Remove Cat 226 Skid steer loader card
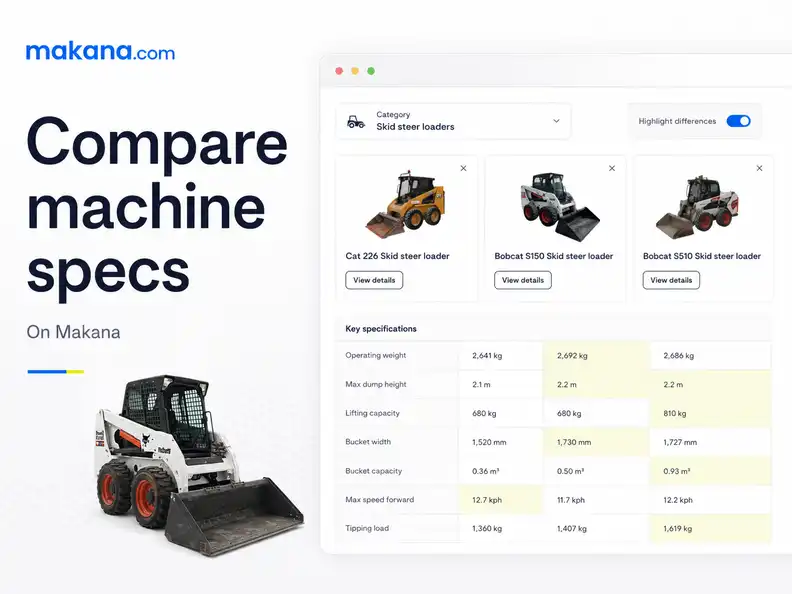 coord(464,168)
